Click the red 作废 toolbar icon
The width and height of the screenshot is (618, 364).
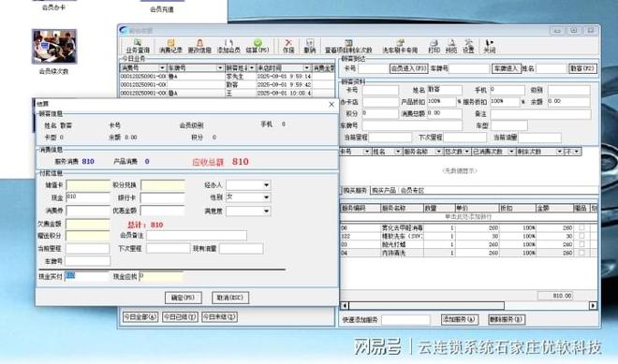tap(288, 46)
